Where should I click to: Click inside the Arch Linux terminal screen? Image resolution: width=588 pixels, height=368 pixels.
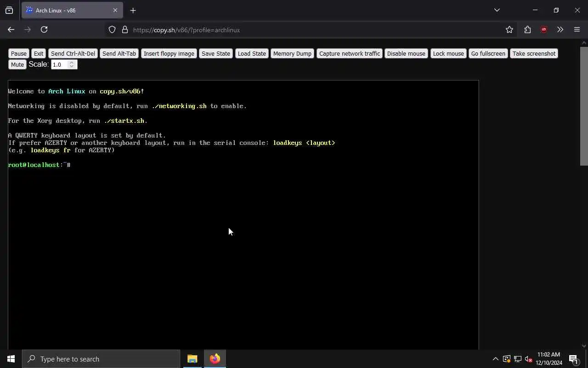pos(243,215)
